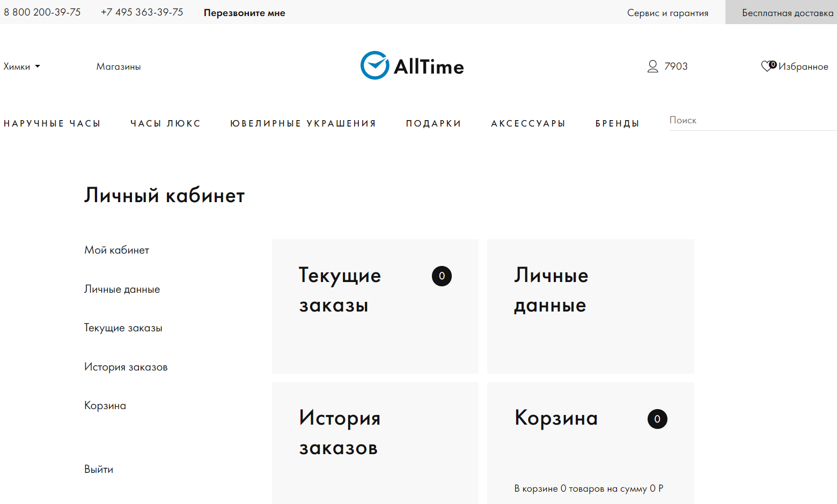Select Корзина in sidebar
Image resolution: width=837 pixels, height=504 pixels.
coord(105,406)
